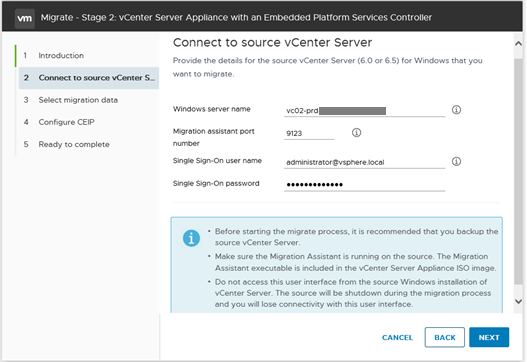Screen dimensions: 527x362
Task: Focus the Windows server name field
Action: coord(364,111)
